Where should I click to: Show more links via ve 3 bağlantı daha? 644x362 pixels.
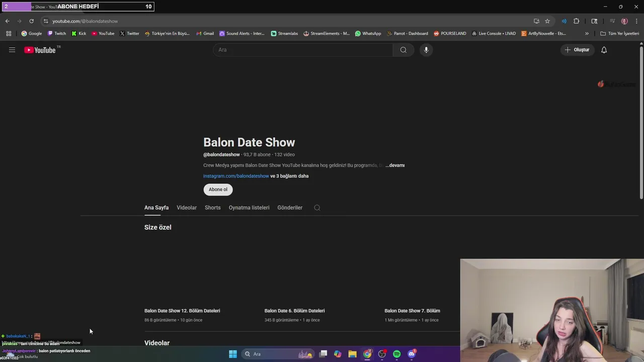289,176
